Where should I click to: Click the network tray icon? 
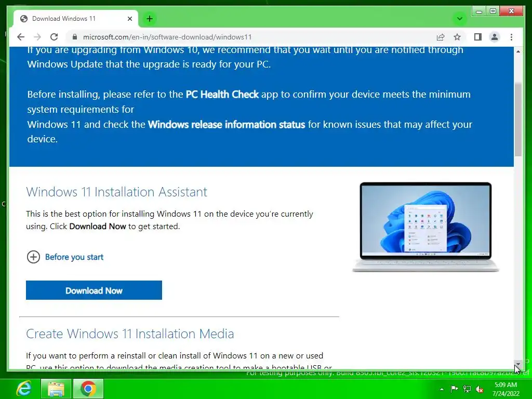coord(467,389)
